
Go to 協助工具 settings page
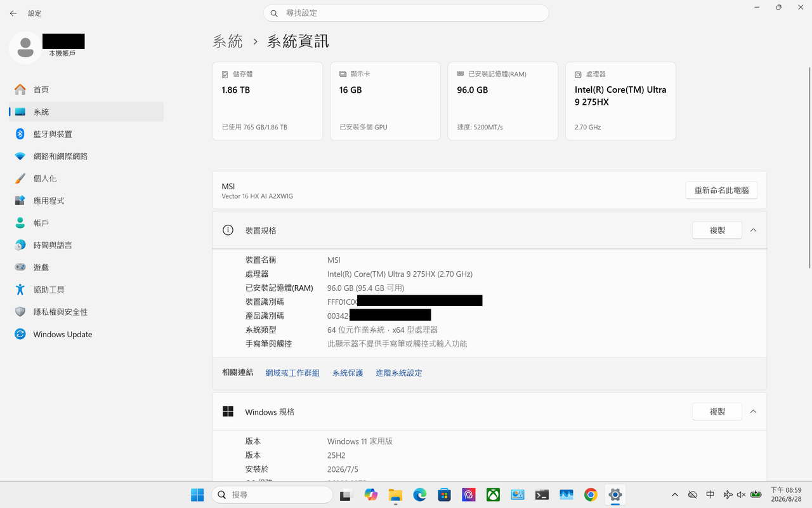pyautogui.click(x=86, y=290)
